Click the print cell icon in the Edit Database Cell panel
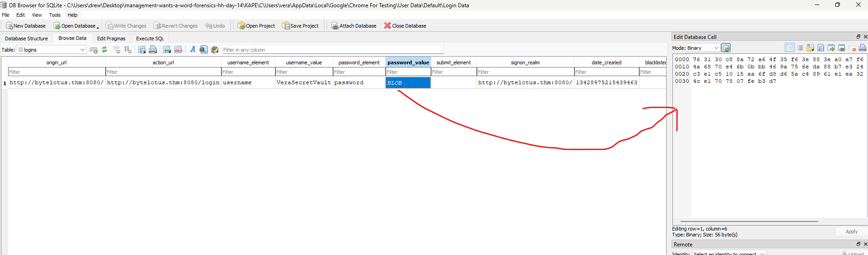Image resolution: width=868 pixels, height=255 pixels. coord(863,48)
